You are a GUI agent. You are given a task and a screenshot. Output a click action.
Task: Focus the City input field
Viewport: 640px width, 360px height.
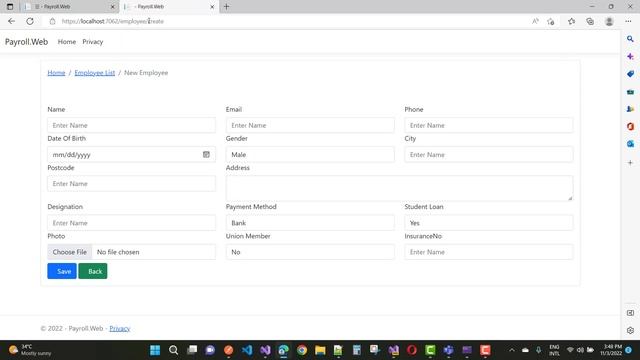[x=489, y=155]
